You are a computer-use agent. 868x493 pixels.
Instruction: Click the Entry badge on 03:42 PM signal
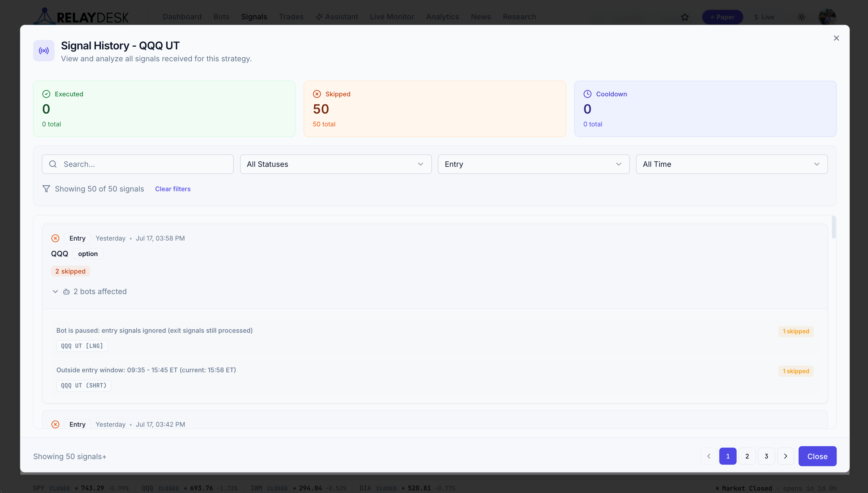pos(78,424)
